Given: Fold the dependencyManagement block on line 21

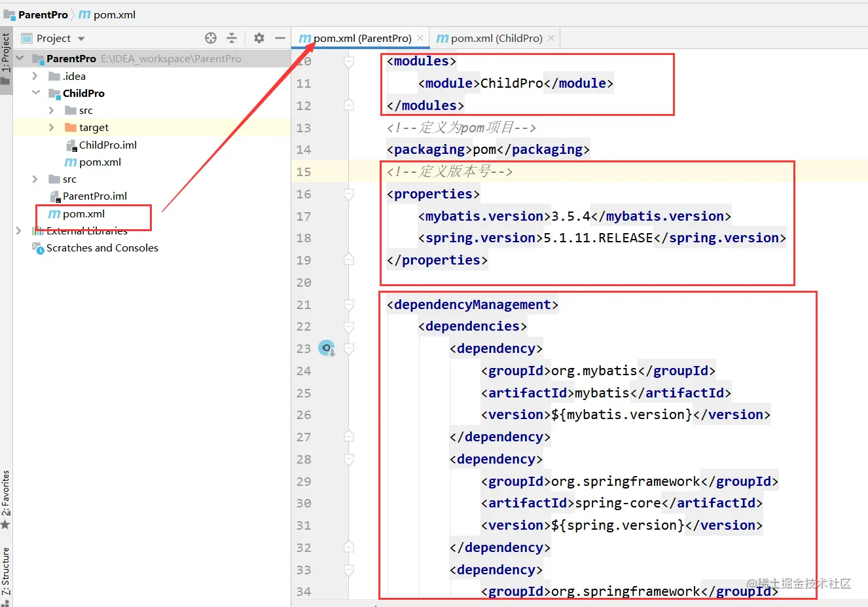Looking at the screenshot, I should pos(349,304).
